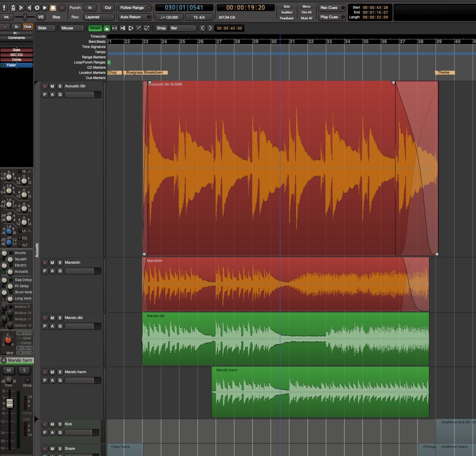Open the Rec mode Layered dropdown
The image size is (476, 456).
click(99, 17)
